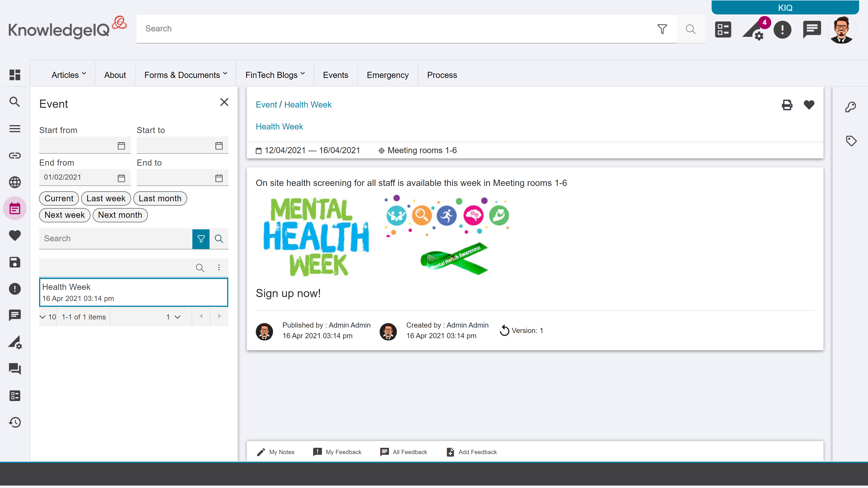Click the Event breadcrumb link
The width and height of the screenshot is (868, 488).
coord(266,104)
